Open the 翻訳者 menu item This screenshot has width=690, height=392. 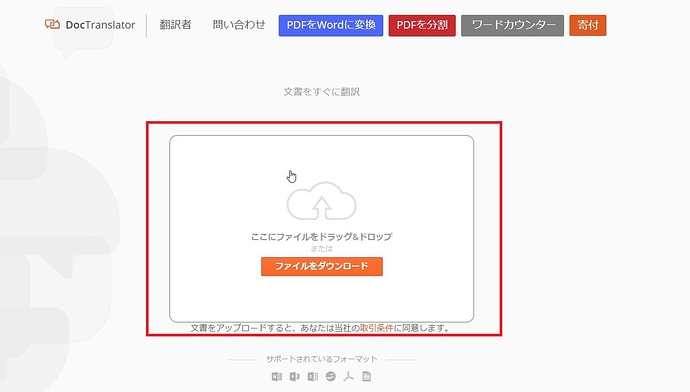point(175,25)
